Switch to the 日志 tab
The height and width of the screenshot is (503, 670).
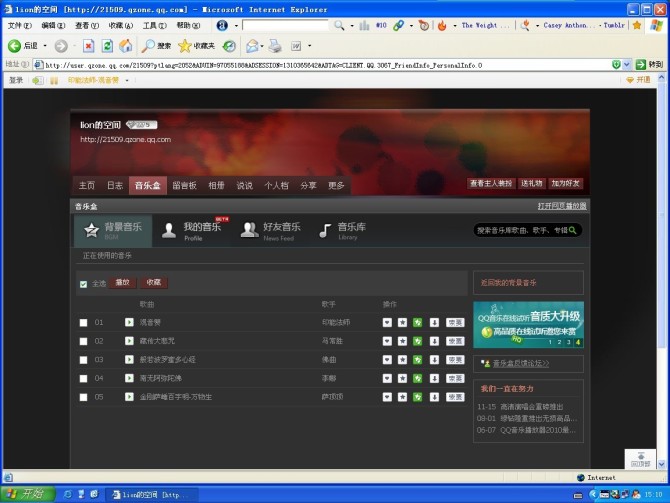[115, 185]
